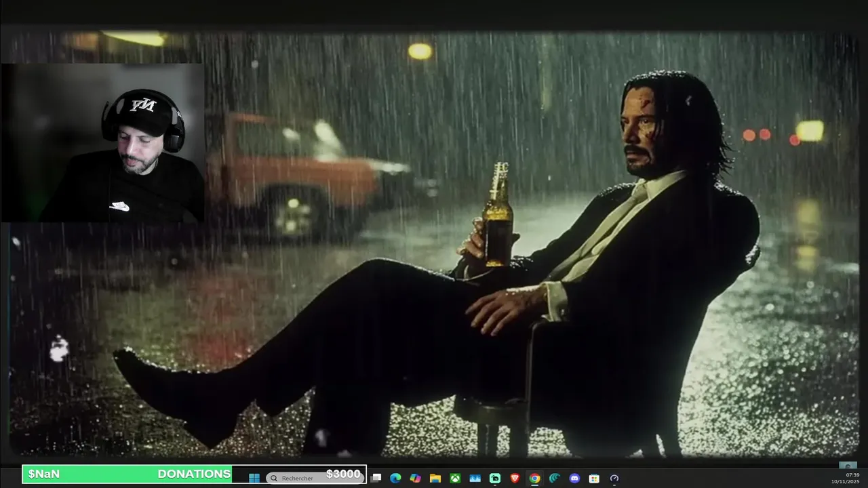Viewport: 868px width, 488px height.
Task: Click the DONATIONS goal bar label
Action: [x=194, y=474]
